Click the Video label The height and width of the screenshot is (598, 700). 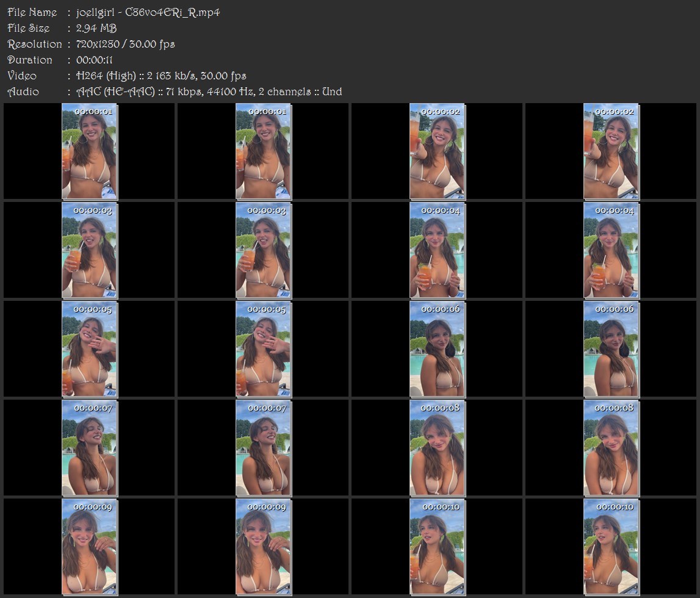pyautogui.click(x=22, y=76)
